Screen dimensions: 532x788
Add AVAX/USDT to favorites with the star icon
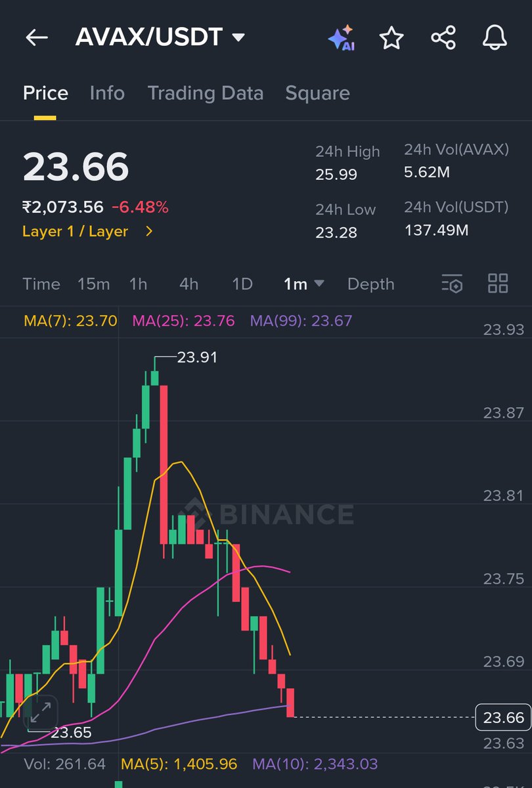tap(391, 38)
